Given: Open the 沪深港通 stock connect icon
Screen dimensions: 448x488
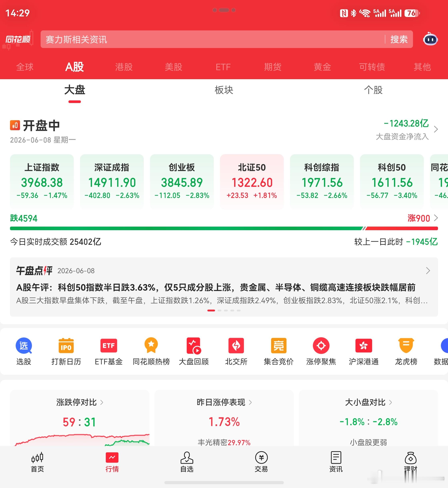Looking at the screenshot, I should tap(364, 346).
